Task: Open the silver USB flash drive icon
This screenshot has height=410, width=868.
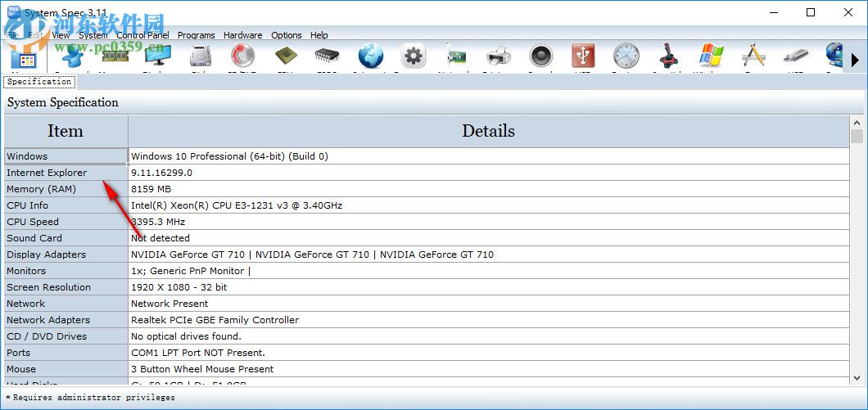Action: pyautogui.click(x=796, y=56)
